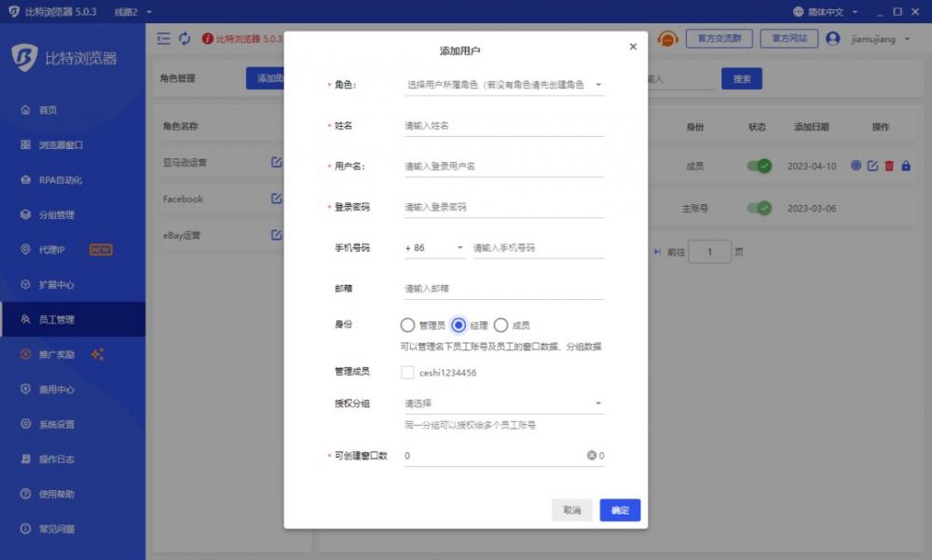This screenshot has height=560, width=932.
Task: Click the 代理IP location pin icon
Action: coord(25,249)
